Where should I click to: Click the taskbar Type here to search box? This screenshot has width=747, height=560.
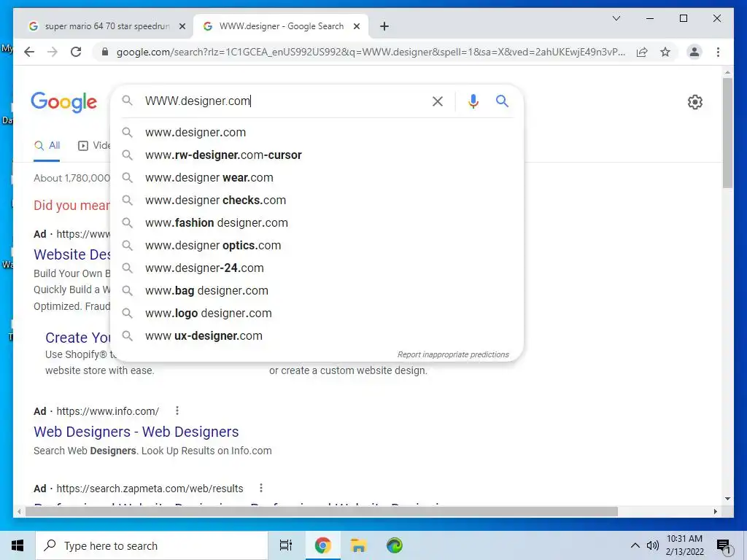click(152, 545)
